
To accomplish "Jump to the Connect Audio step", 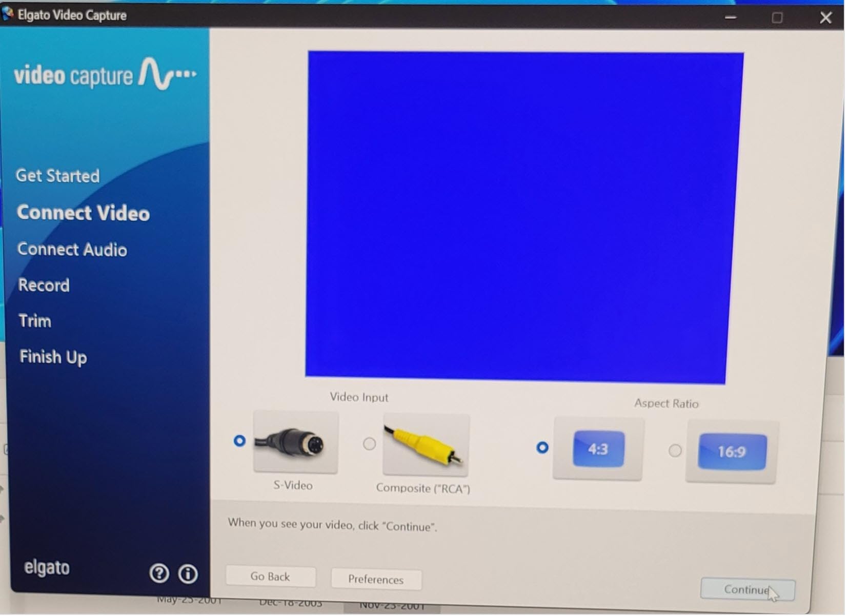I will click(x=72, y=250).
